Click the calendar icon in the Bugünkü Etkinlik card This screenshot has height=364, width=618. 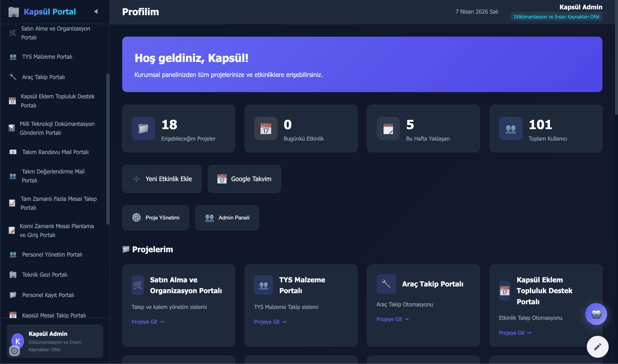pyautogui.click(x=266, y=128)
